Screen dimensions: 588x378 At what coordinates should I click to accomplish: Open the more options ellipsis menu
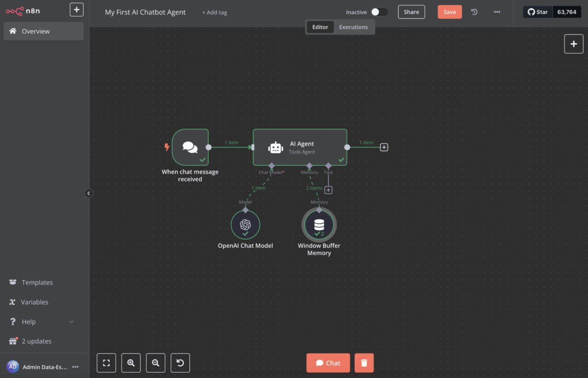[497, 12]
